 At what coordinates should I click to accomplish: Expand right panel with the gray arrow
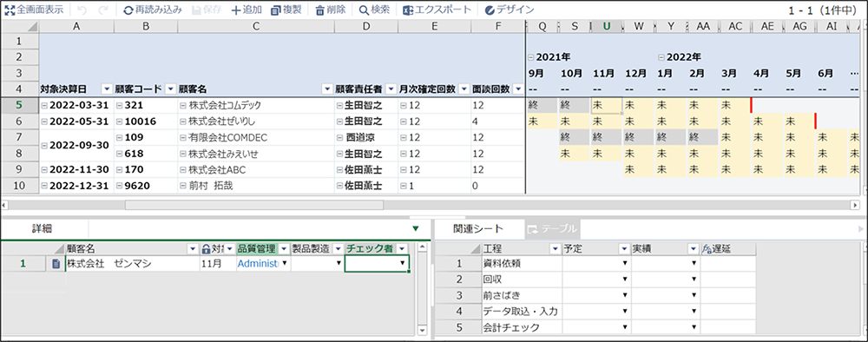click(861, 228)
